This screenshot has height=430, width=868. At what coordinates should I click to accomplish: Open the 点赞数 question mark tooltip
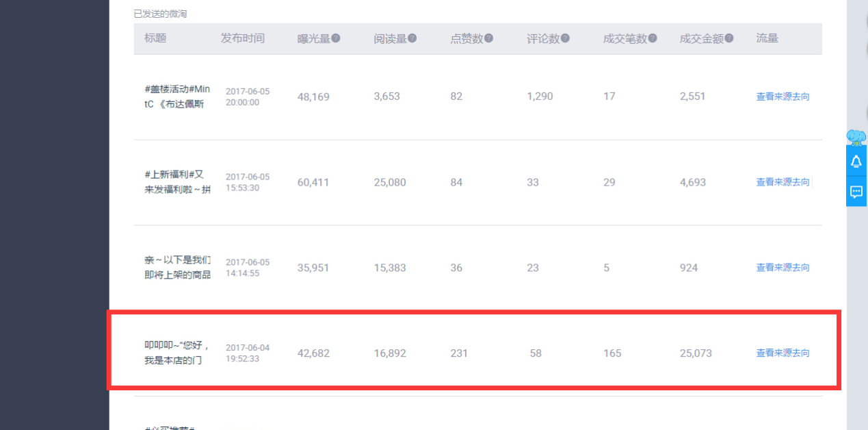(488, 38)
